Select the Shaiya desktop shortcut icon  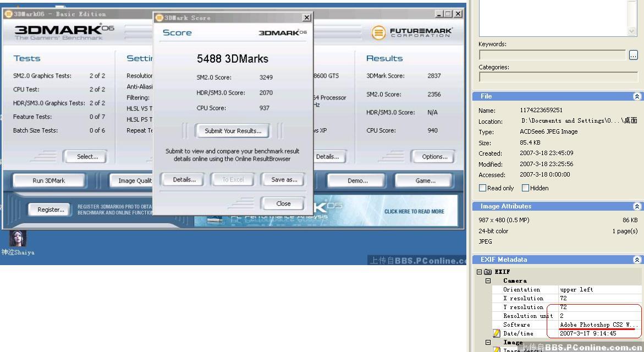point(18,239)
